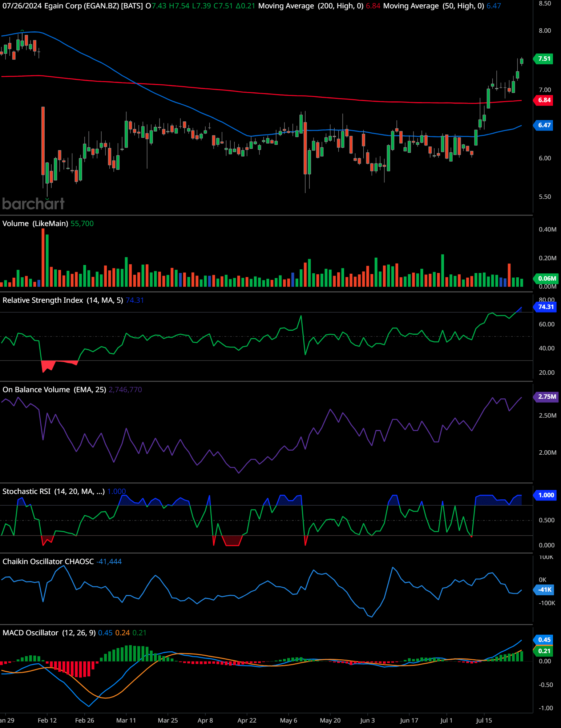Click the 2.75M On Balance Volume label
The height and width of the screenshot is (728, 561).
coord(546,397)
